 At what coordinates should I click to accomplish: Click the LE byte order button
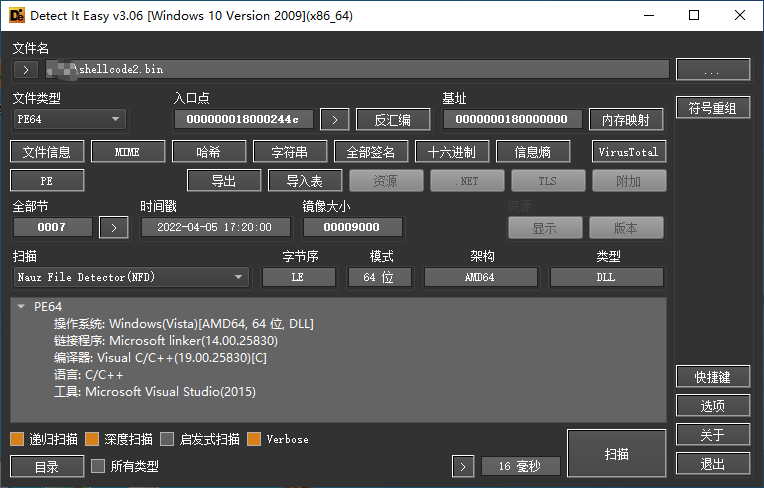click(x=298, y=277)
